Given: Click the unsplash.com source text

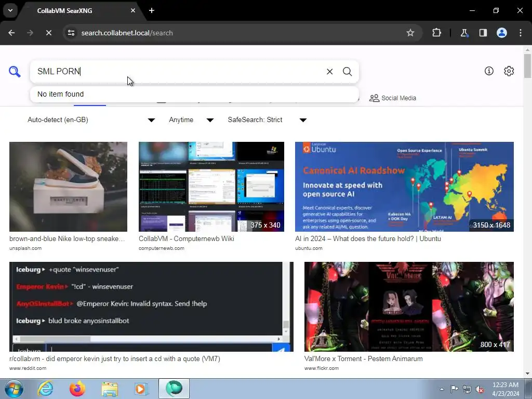Looking at the screenshot, I should coord(25,248).
